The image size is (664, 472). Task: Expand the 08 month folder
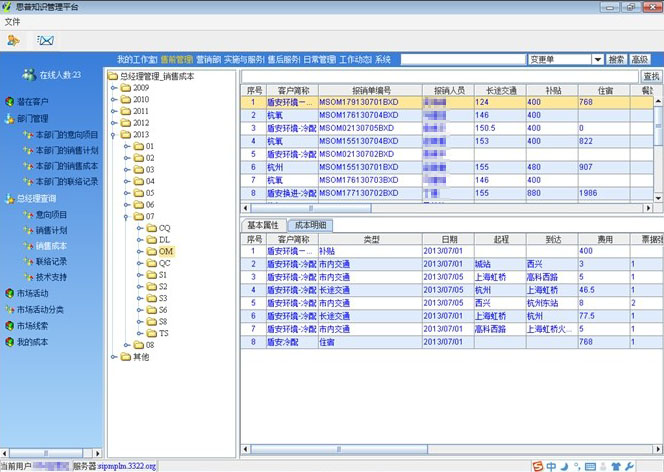(x=123, y=345)
